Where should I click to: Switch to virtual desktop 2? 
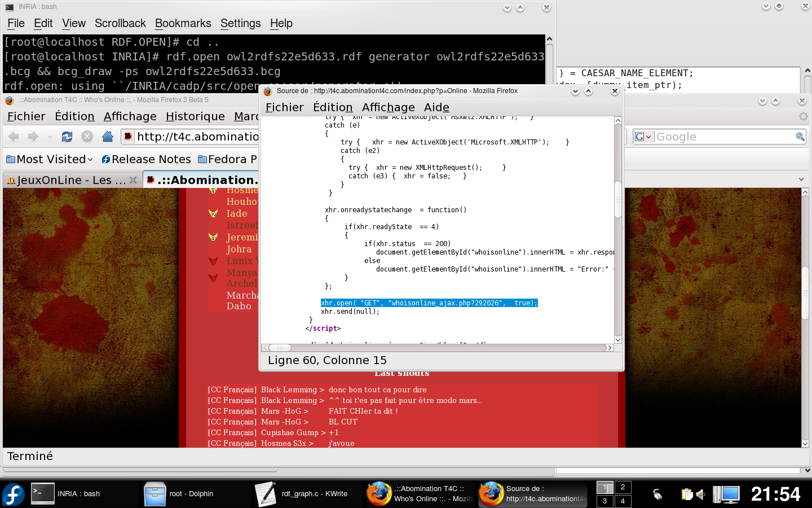tap(623, 487)
